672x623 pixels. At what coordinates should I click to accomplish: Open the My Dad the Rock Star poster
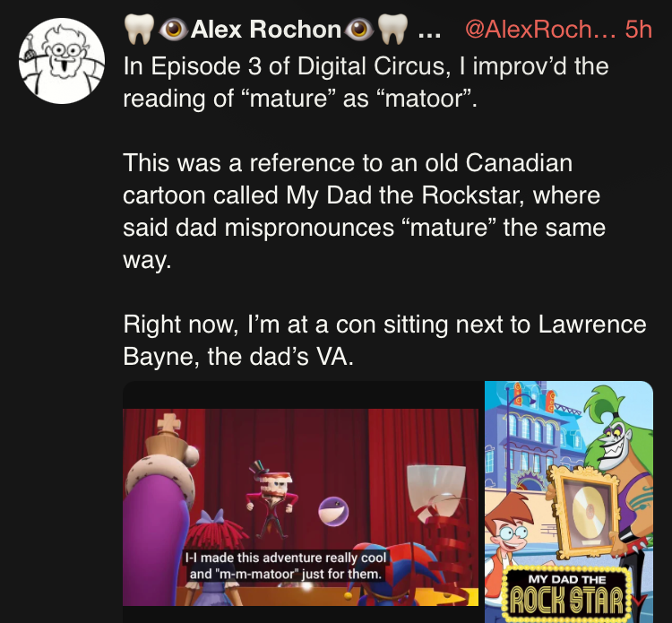569,502
